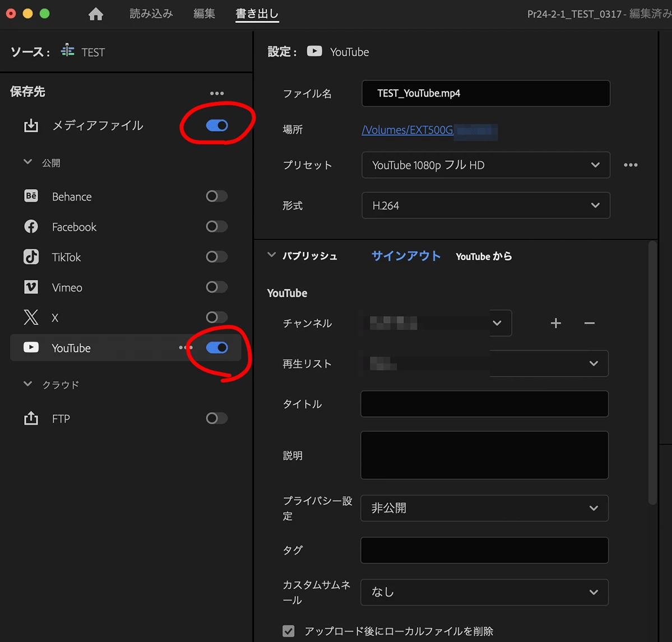Click the 説明 text area
Screen dimensions: 672x642
[x=484, y=455]
